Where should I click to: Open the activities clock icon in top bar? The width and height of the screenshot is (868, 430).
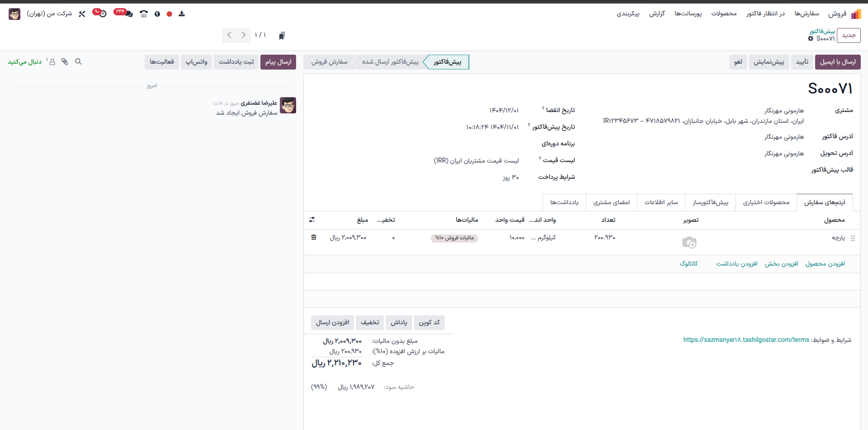tap(103, 14)
